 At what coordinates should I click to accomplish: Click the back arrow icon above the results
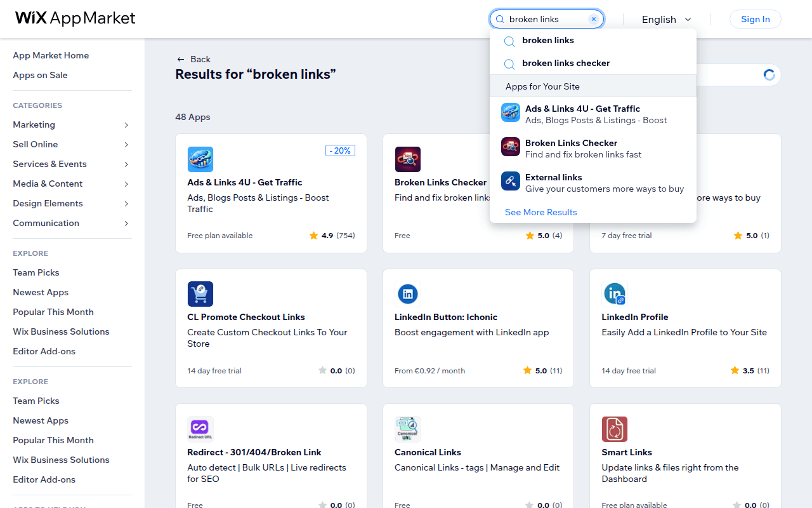(x=181, y=59)
